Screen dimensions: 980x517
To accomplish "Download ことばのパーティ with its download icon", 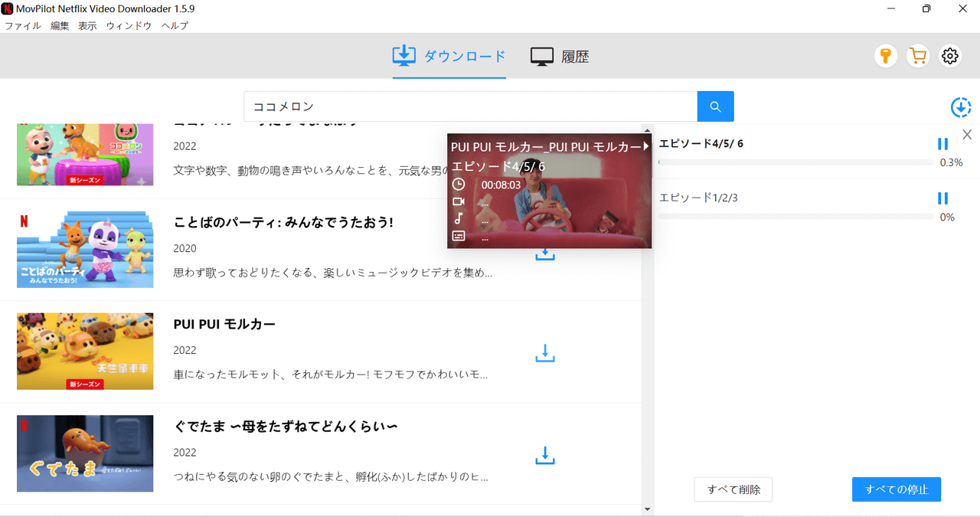I will tap(544, 254).
